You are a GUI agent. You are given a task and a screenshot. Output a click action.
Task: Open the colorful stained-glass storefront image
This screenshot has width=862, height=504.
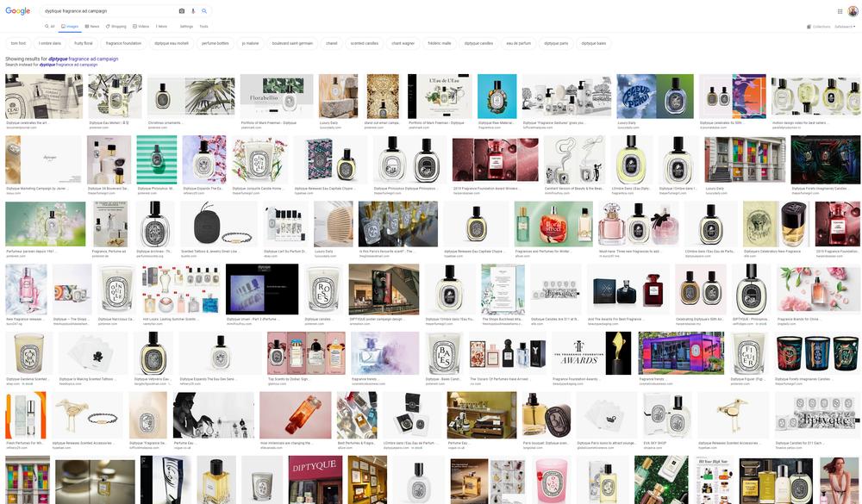pyautogui.click(x=745, y=160)
